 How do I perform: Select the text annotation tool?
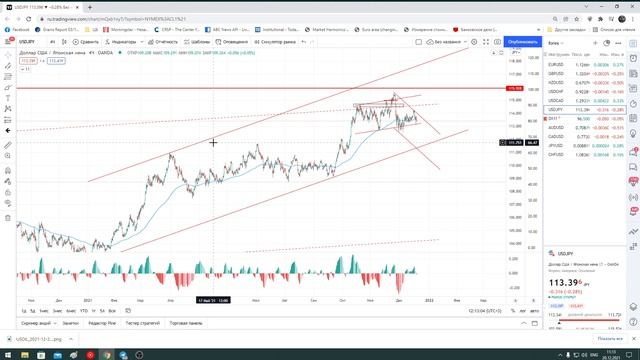8,98
